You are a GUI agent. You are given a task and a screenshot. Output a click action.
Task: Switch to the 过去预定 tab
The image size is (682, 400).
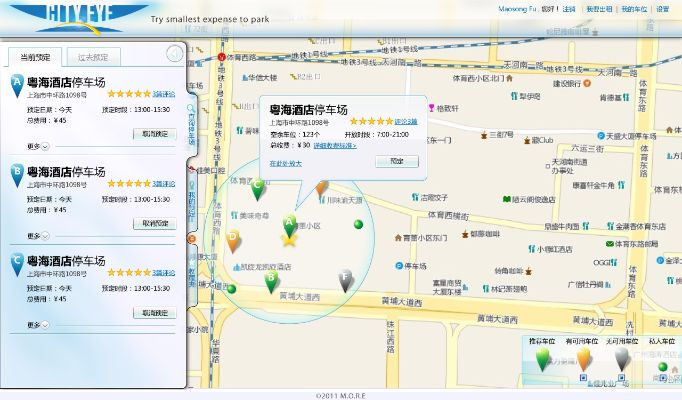pos(93,57)
